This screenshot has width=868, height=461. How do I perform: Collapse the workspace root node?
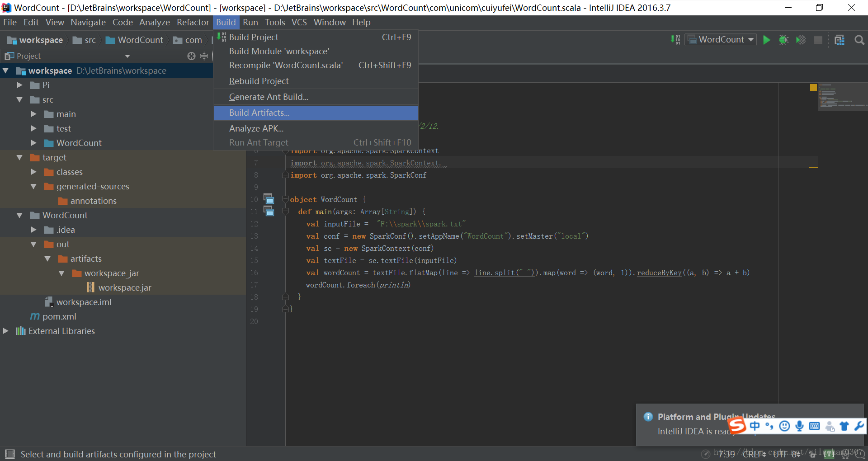pos(6,71)
